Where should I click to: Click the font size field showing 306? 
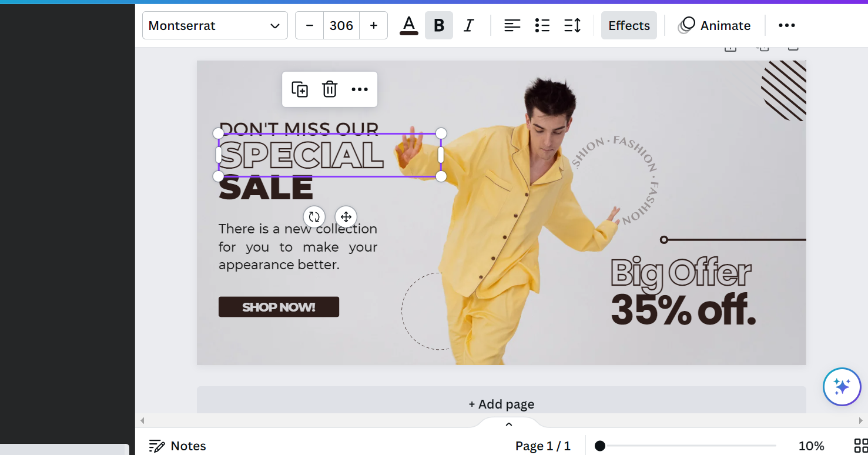click(x=341, y=25)
